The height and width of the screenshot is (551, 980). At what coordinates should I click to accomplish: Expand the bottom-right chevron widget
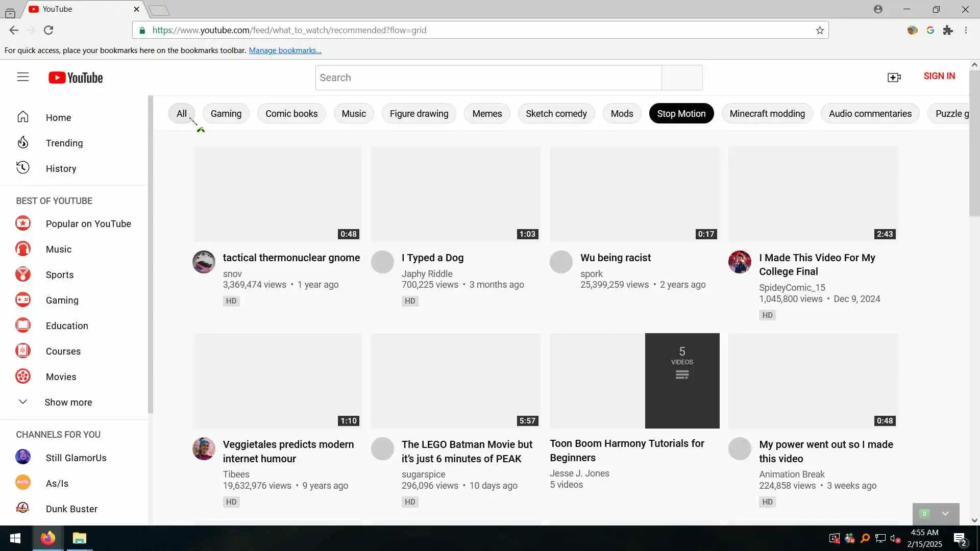[945, 514]
